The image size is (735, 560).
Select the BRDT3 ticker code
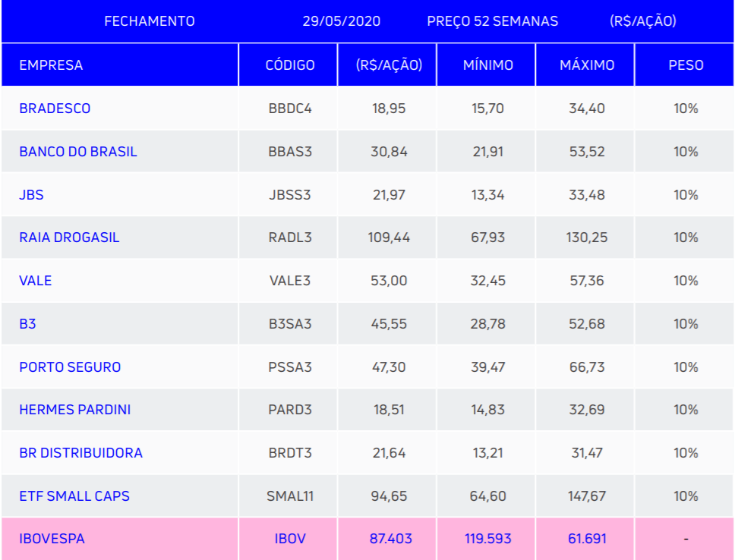(290, 452)
